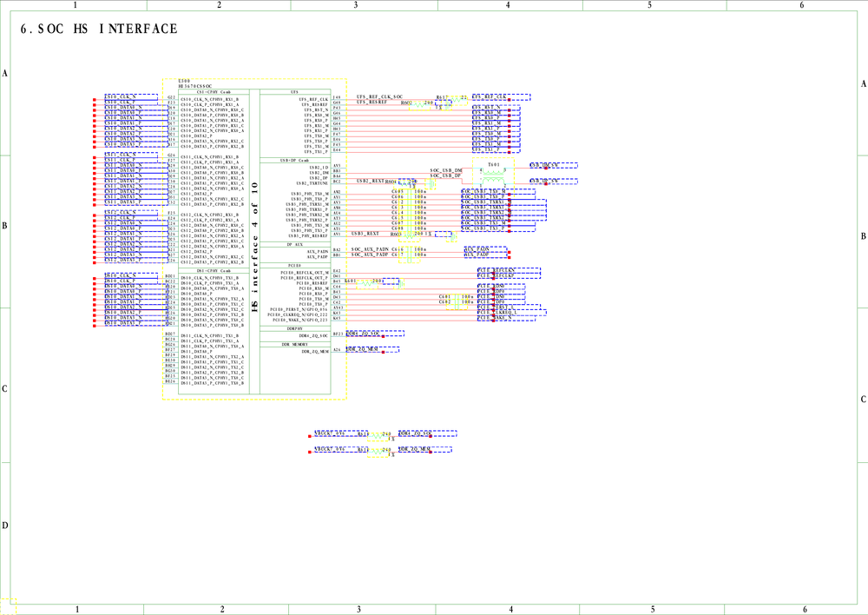Click pin name PCIE0_PERST_N/GPIO_056
This screenshot has width=868, height=615.
pos(299,309)
